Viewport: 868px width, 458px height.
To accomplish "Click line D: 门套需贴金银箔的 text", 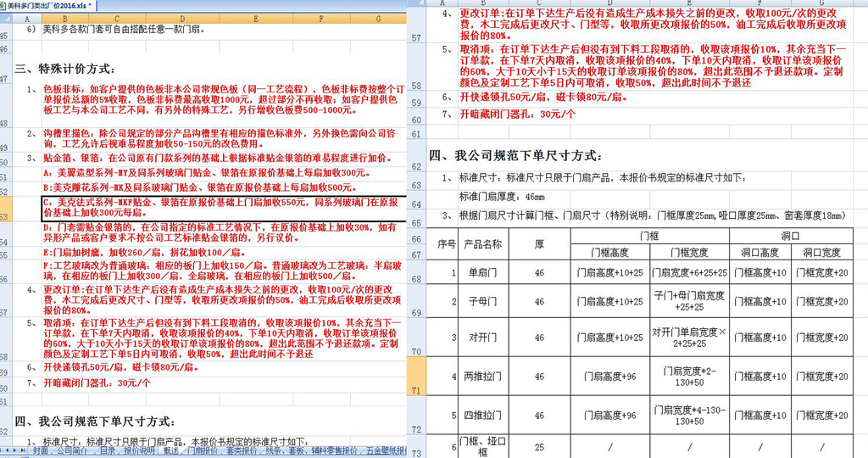I will [220, 232].
